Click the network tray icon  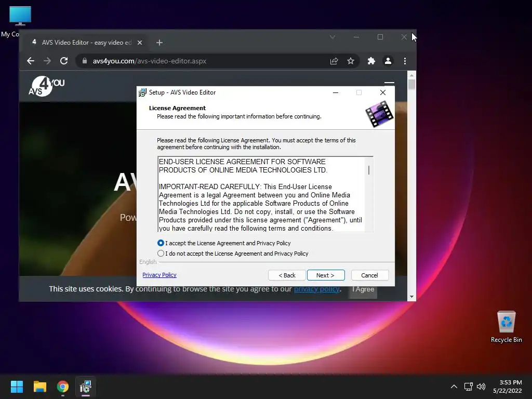point(469,387)
